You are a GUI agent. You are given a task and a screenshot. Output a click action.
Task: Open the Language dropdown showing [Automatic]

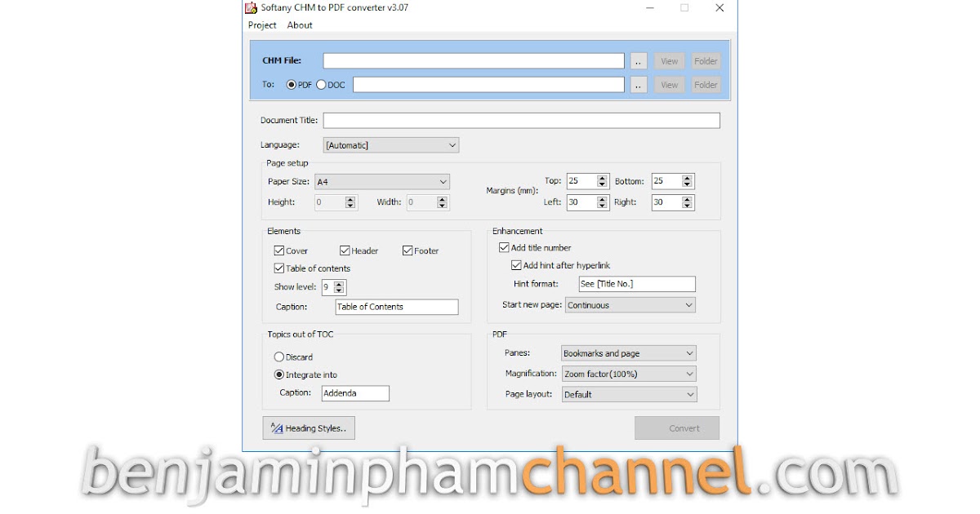391,145
